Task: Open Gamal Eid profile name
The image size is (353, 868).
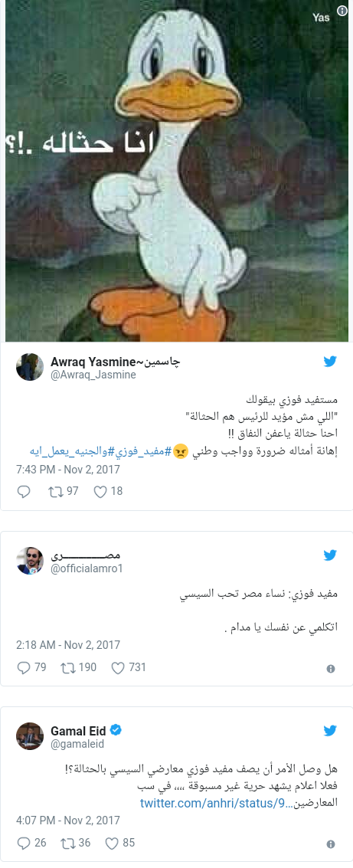Action: pos(79,731)
